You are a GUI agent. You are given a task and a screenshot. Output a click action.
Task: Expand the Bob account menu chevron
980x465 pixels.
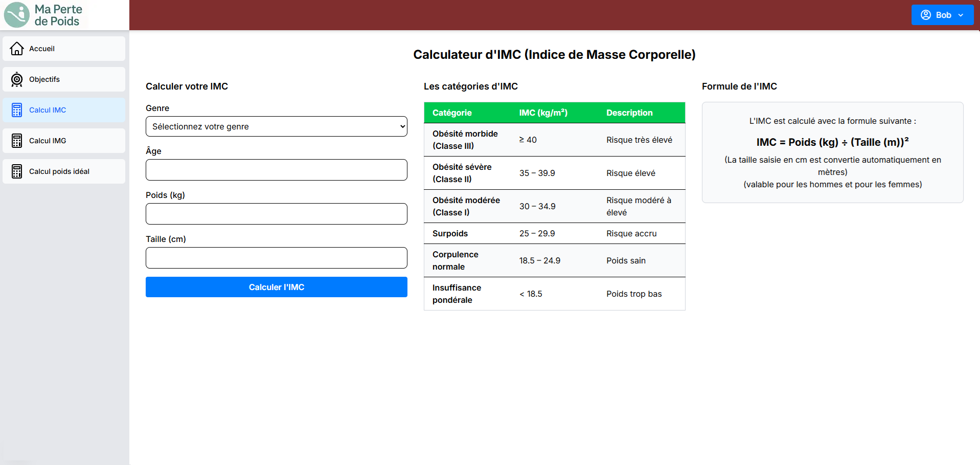(961, 15)
